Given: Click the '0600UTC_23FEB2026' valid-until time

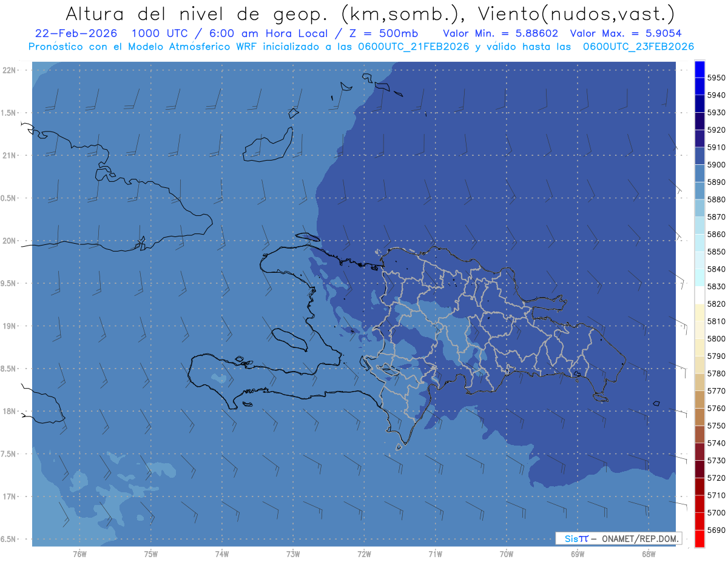Looking at the screenshot, I should coord(639,46).
